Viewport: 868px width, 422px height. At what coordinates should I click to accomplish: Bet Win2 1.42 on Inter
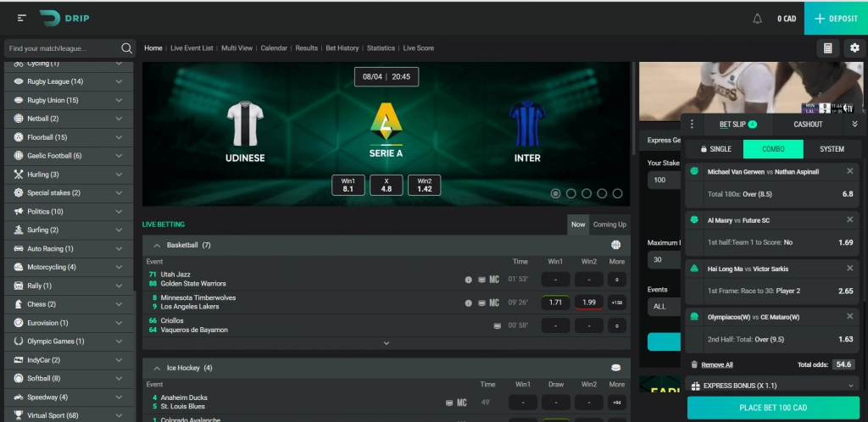tap(424, 186)
